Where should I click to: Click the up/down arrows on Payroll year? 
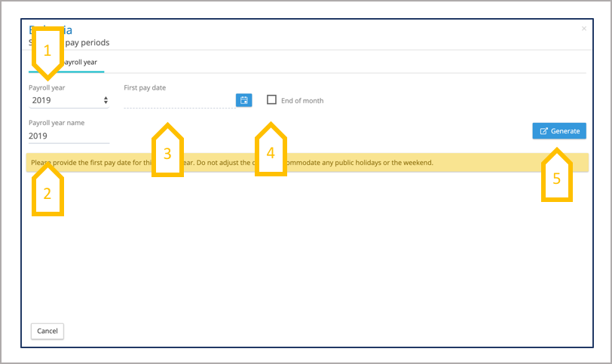click(106, 100)
